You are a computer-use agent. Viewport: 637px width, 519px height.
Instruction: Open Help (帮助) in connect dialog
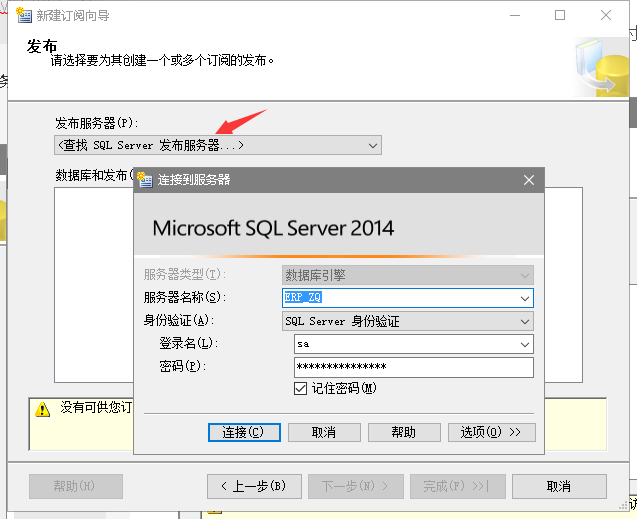click(x=404, y=432)
